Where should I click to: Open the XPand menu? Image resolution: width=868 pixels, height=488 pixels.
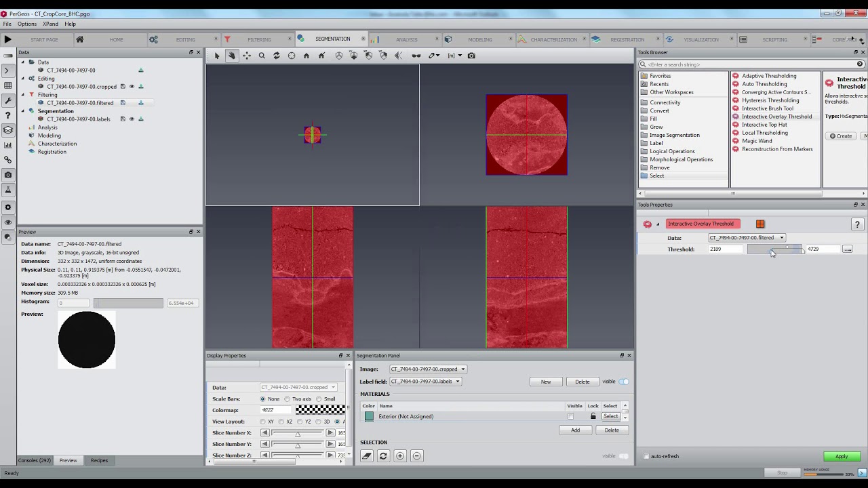50,24
